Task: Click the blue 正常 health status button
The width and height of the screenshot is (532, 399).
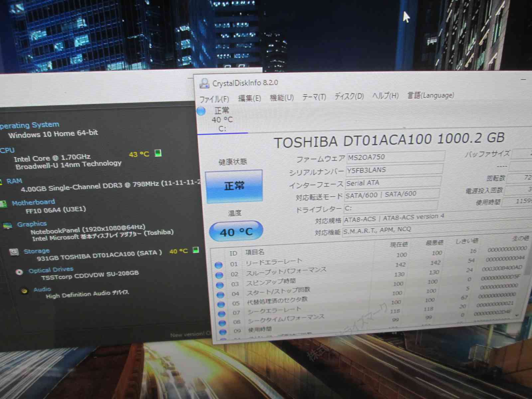Action: tap(234, 186)
